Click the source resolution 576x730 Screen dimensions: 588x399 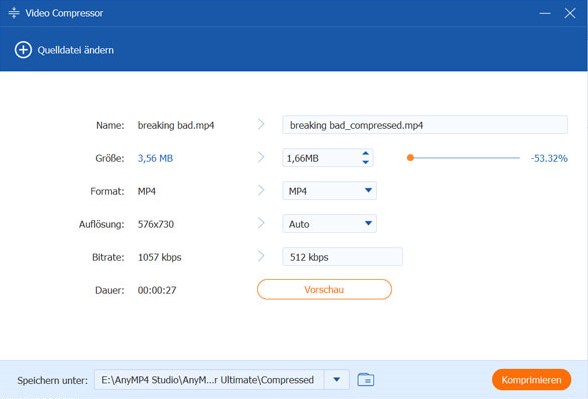click(x=156, y=224)
